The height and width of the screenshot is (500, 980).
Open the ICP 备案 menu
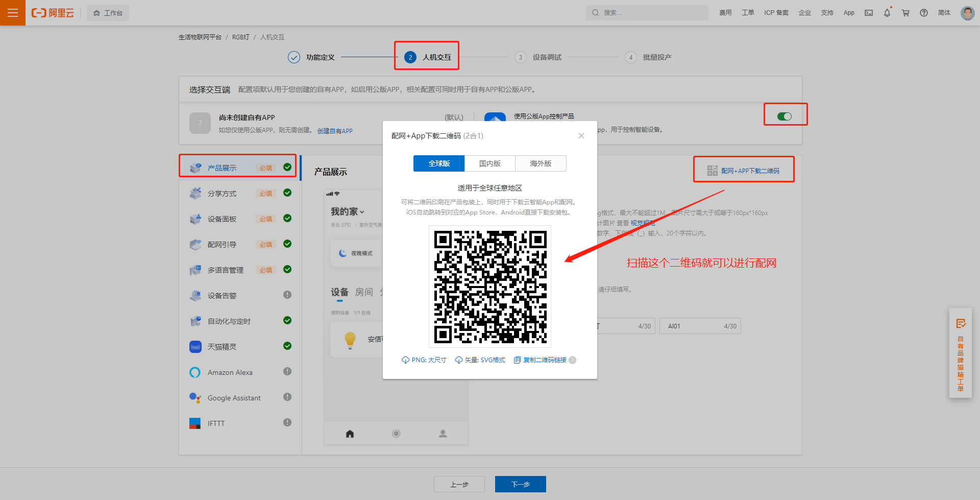click(x=776, y=13)
